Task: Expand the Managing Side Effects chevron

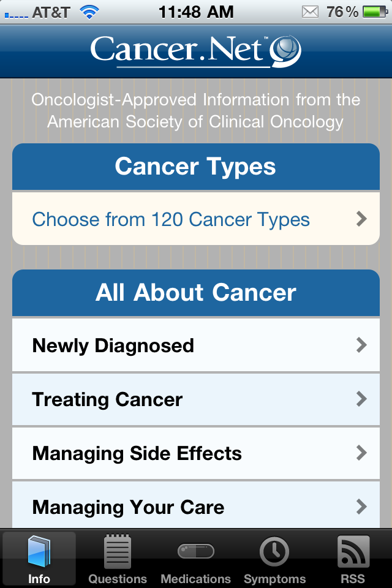Action: [x=361, y=453]
